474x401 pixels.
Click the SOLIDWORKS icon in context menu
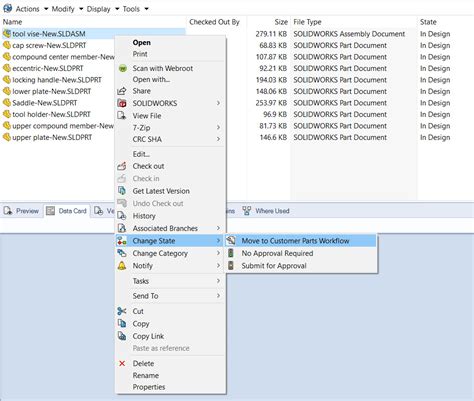pos(122,103)
